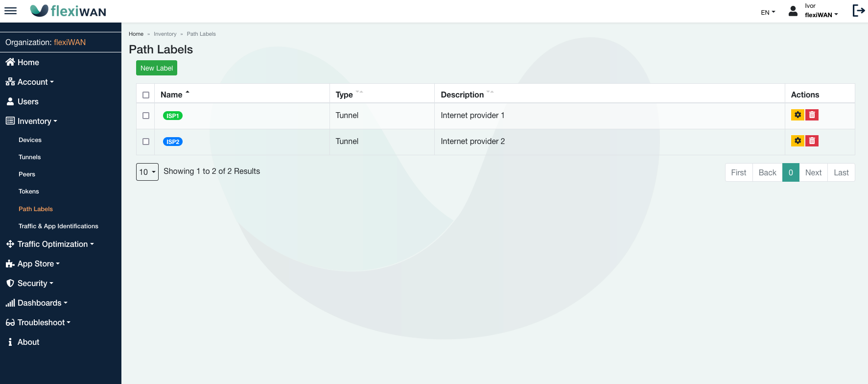
Task: Select Path Labels in sidebar
Action: (36, 209)
